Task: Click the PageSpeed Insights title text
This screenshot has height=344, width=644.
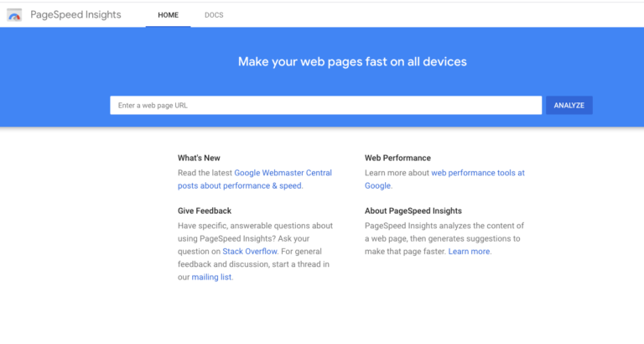Action: click(75, 15)
